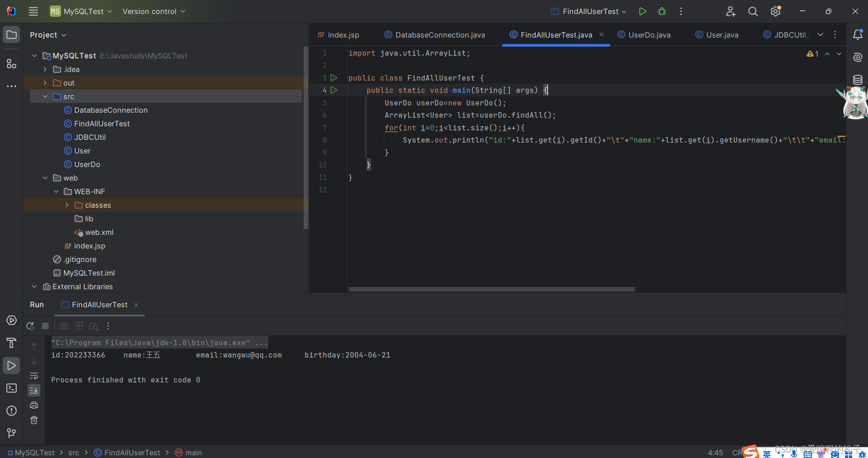Open the warnings indicator showing 1
Image resolution: width=868 pixels, height=458 pixels.
[x=813, y=54]
